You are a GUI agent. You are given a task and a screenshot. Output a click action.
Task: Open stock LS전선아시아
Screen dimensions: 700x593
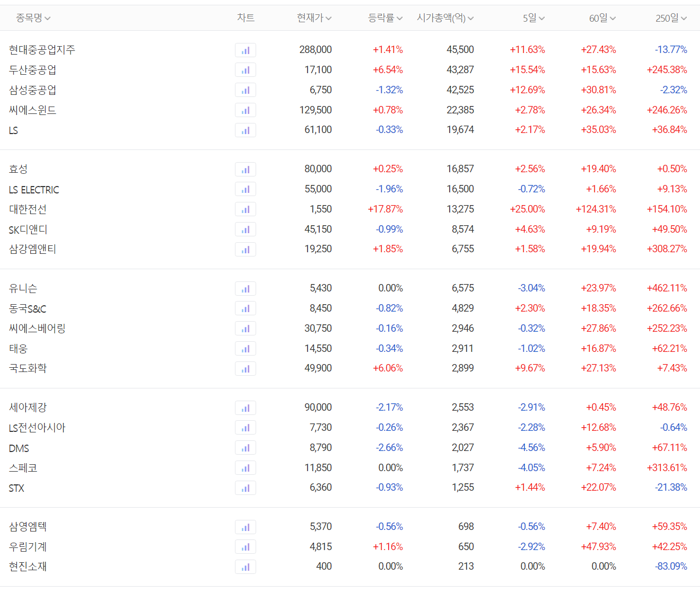(37, 428)
